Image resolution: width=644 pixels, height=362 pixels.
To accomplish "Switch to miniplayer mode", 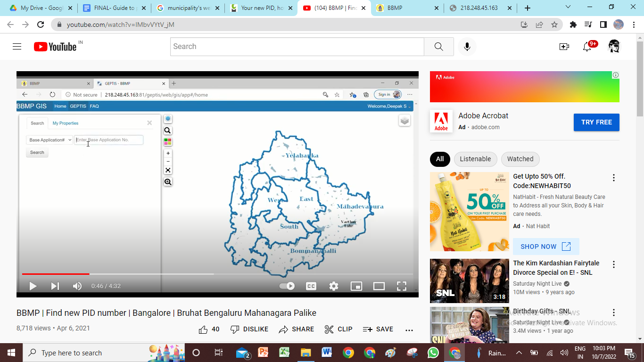I will (356, 286).
